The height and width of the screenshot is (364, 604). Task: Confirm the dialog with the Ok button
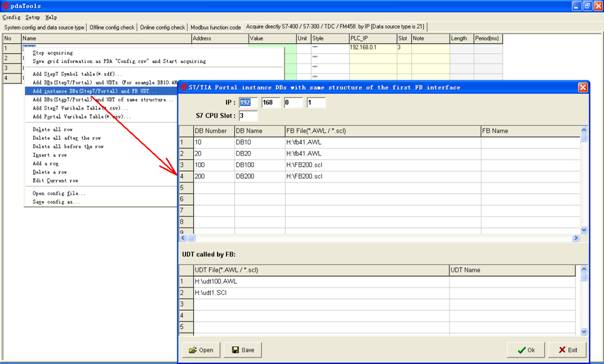[526, 350]
